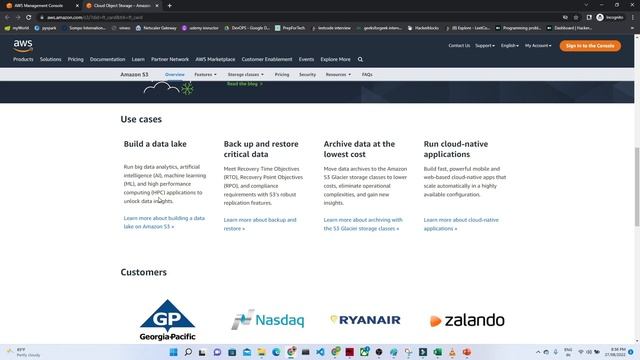Open Learn more about cloud-native applications link
This screenshot has height=360, width=640.
click(x=461, y=224)
